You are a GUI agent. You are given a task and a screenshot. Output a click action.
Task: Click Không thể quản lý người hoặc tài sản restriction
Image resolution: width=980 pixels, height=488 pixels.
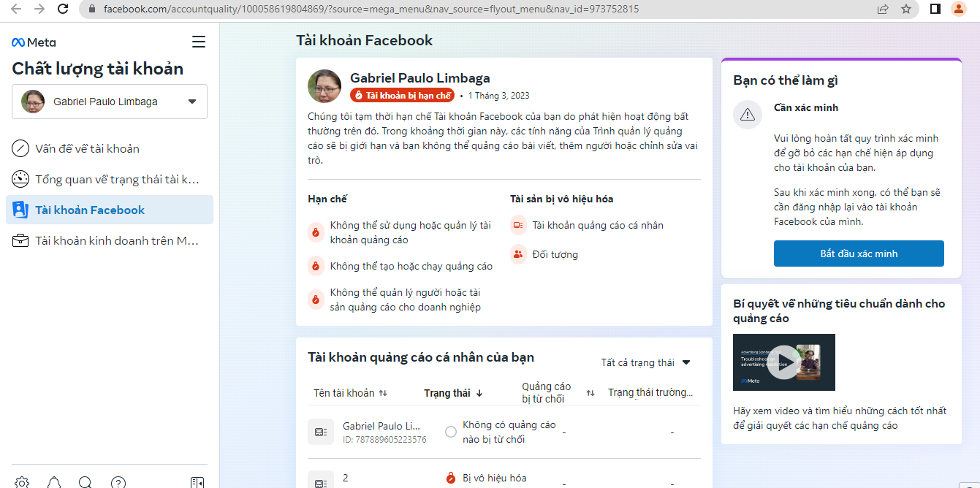[x=406, y=300]
